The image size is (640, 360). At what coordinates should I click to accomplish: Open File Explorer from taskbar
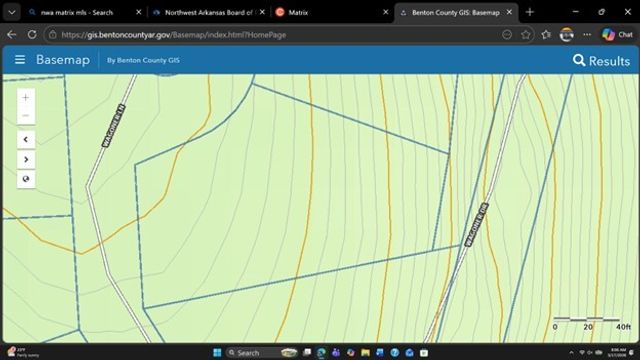(x=365, y=353)
